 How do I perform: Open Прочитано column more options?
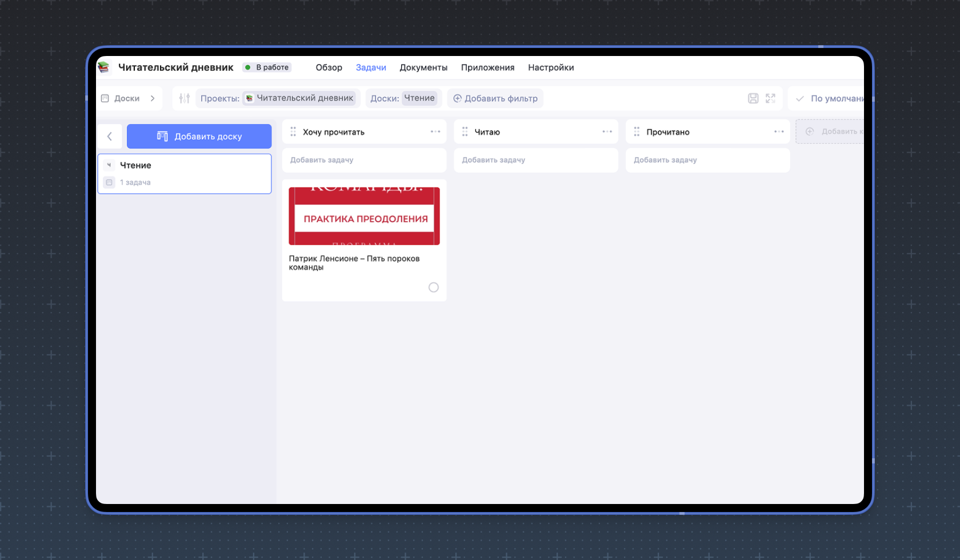point(779,132)
